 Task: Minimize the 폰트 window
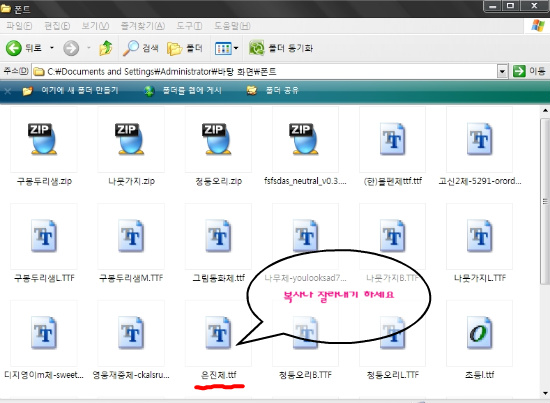[492, 6]
